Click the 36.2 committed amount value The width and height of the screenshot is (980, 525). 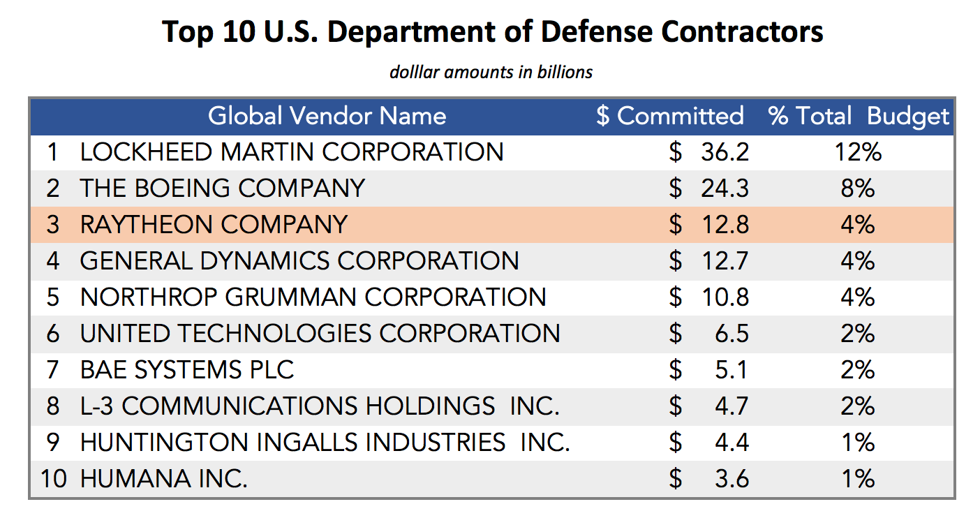tap(725, 151)
